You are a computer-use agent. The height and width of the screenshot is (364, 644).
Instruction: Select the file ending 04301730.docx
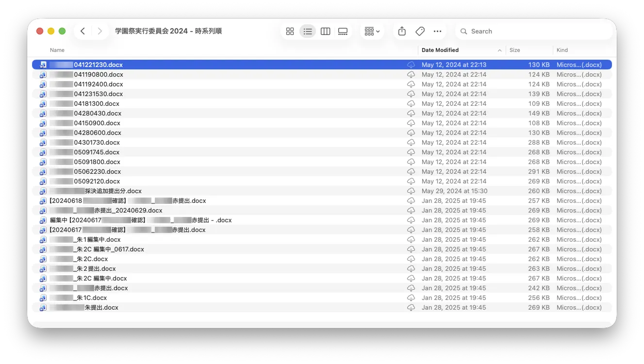(x=322, y=142)
